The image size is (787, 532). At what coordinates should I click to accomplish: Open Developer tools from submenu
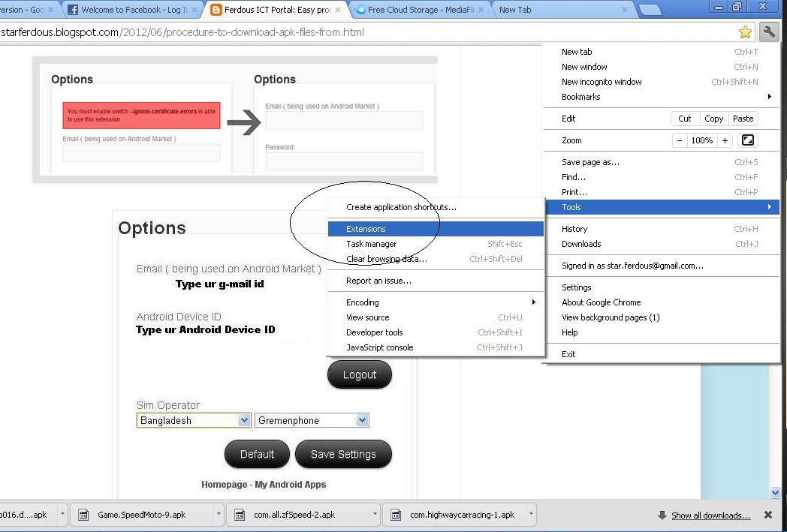pos(435,332)
